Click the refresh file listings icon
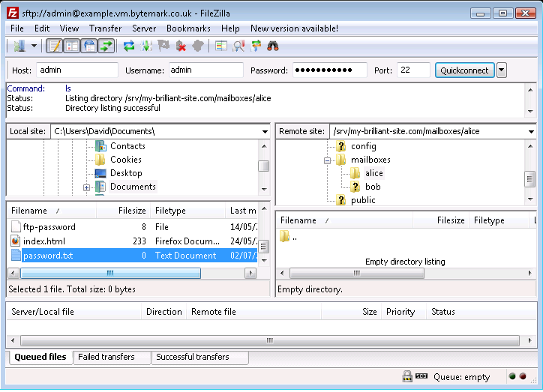 point(129,46)
